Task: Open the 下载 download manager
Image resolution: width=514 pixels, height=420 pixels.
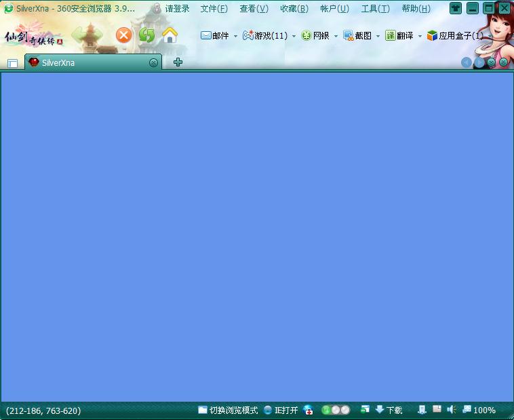Action: tap(389, 410)
